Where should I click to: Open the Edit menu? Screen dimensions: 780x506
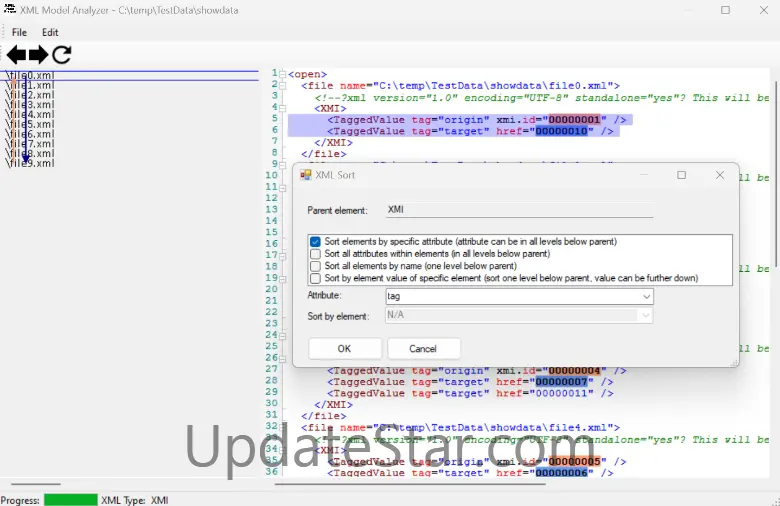(50, 32)
